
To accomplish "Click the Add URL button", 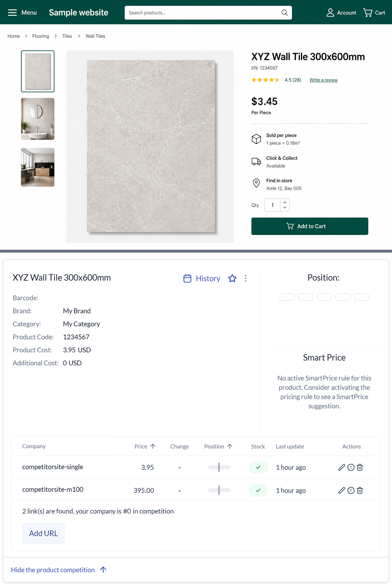I will coord(43,533).
